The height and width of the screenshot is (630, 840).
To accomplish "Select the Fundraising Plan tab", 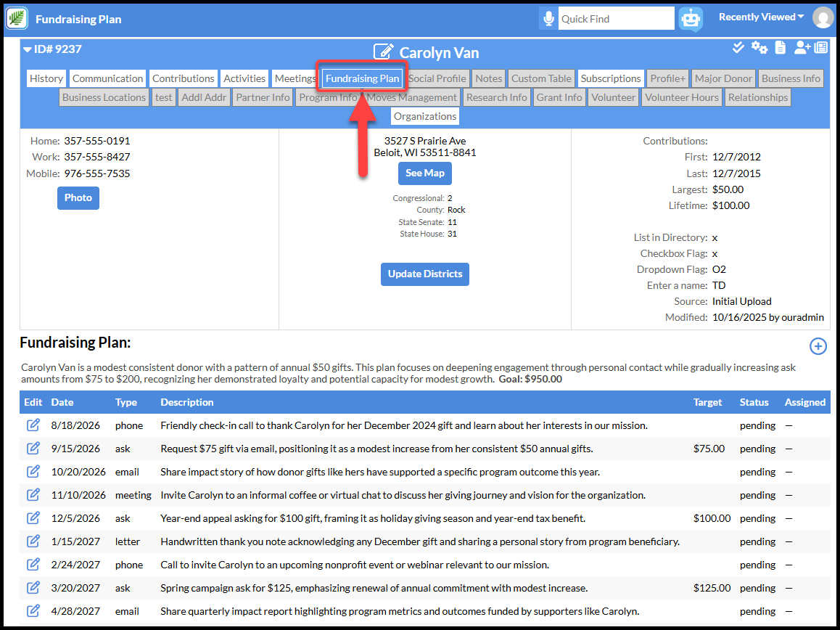I will (x=363, y=79).
